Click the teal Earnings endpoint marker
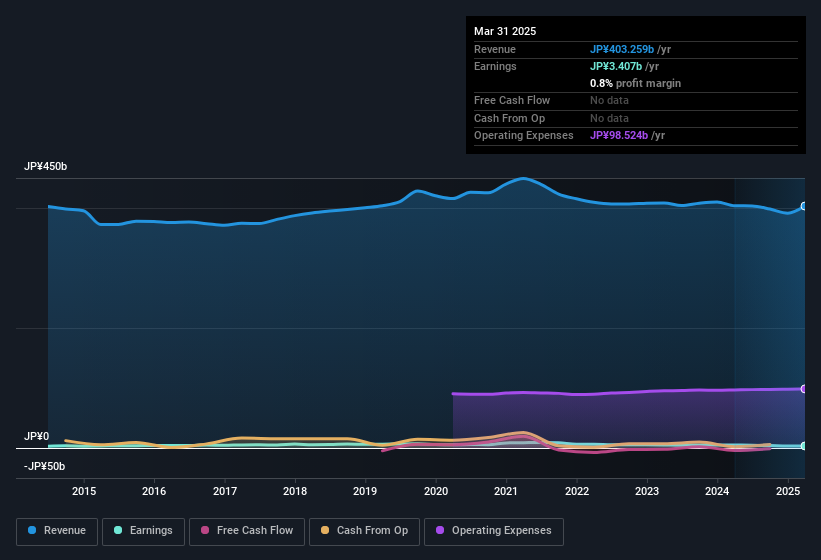 804,446
